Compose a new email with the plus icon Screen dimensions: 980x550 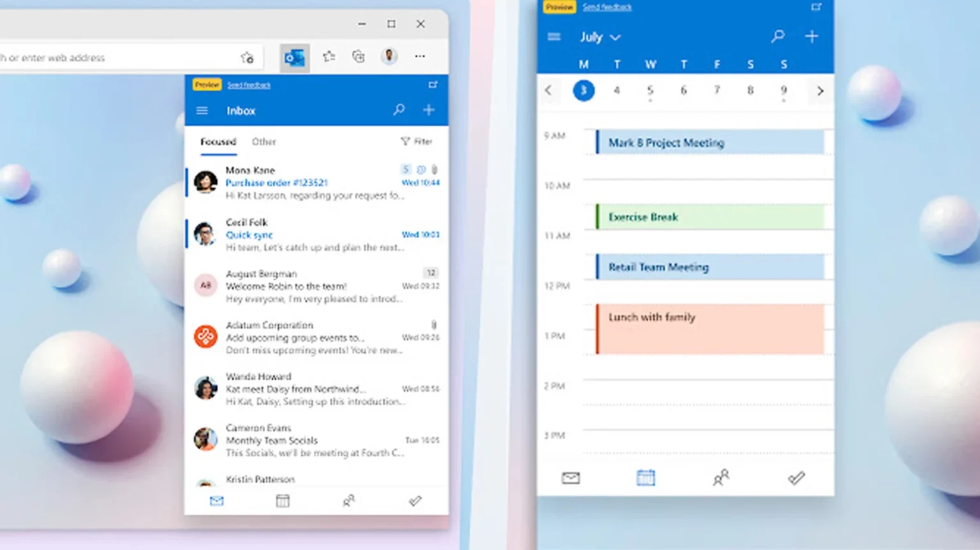(x=428, y=110)
